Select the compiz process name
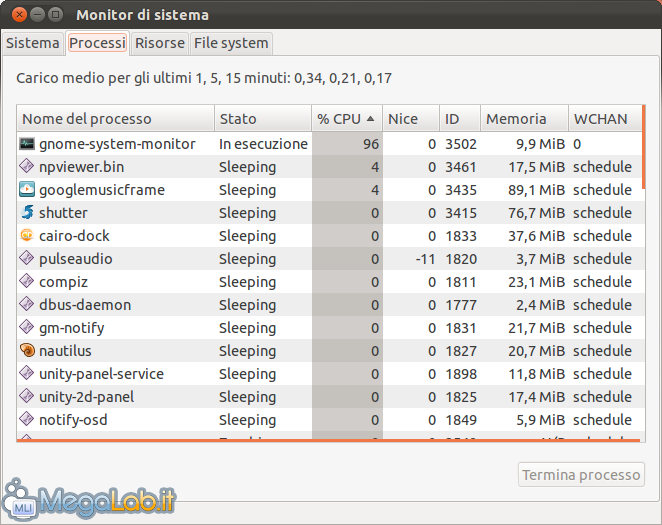 coord(63,281)
